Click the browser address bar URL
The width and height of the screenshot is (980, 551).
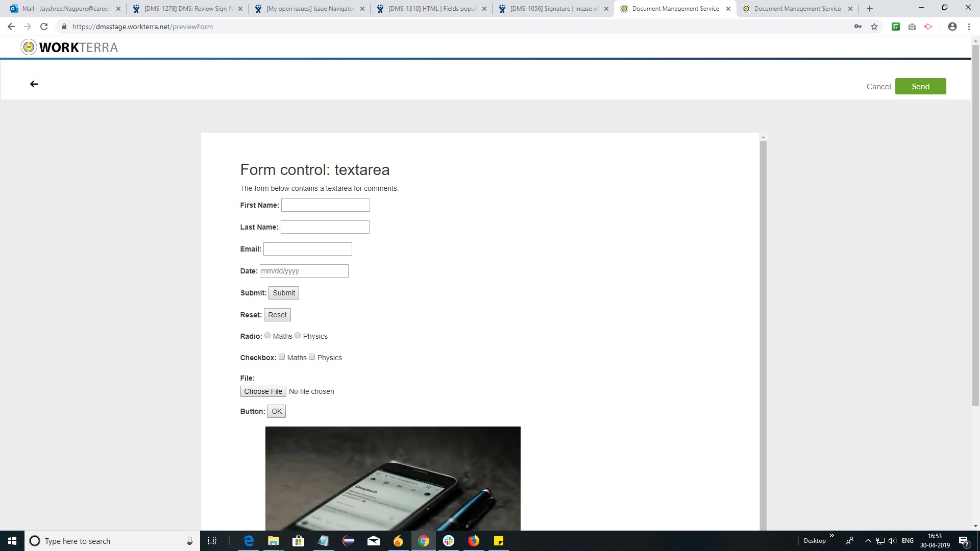tap(142, 27)
